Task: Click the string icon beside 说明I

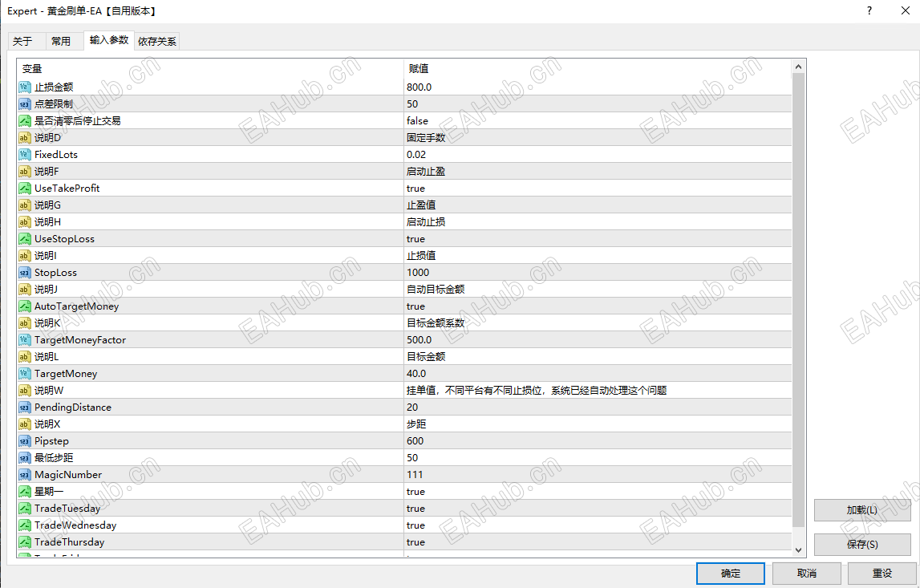Action: [25, 256]
